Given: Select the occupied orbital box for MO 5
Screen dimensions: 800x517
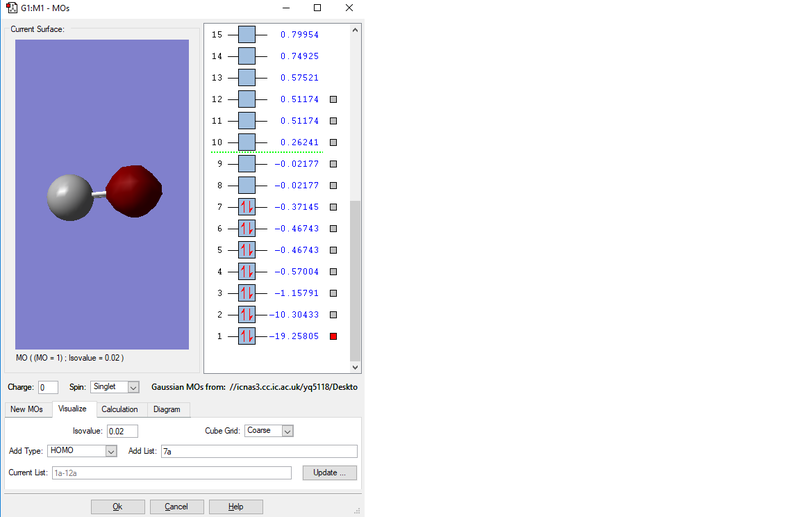Looking at the screenshot, I should [x=247, y=250].
